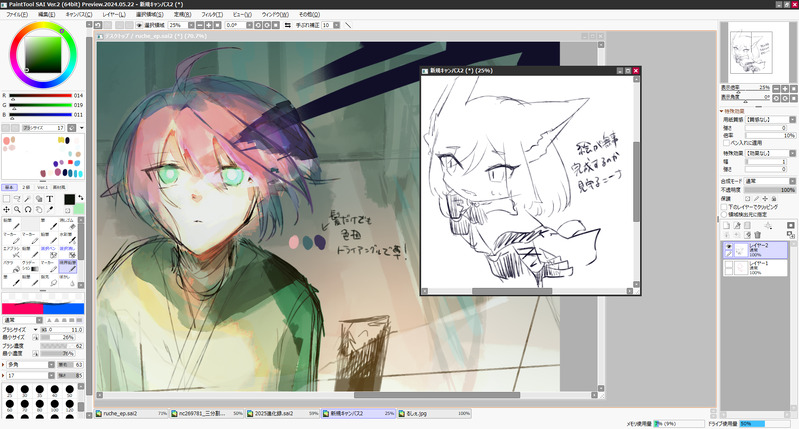Toggle visibility eye of レイヤー2
The image size is (799, 429).
tap(729, 247)
